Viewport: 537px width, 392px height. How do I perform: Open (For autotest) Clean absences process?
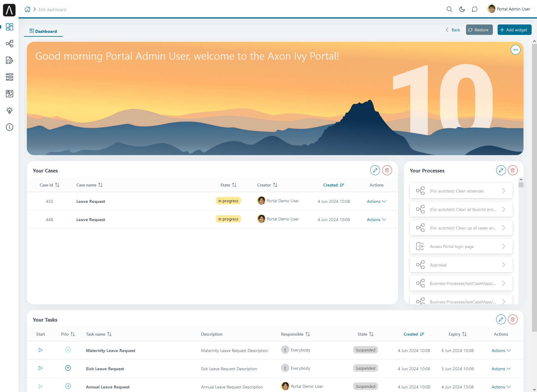tap(461, 191)
